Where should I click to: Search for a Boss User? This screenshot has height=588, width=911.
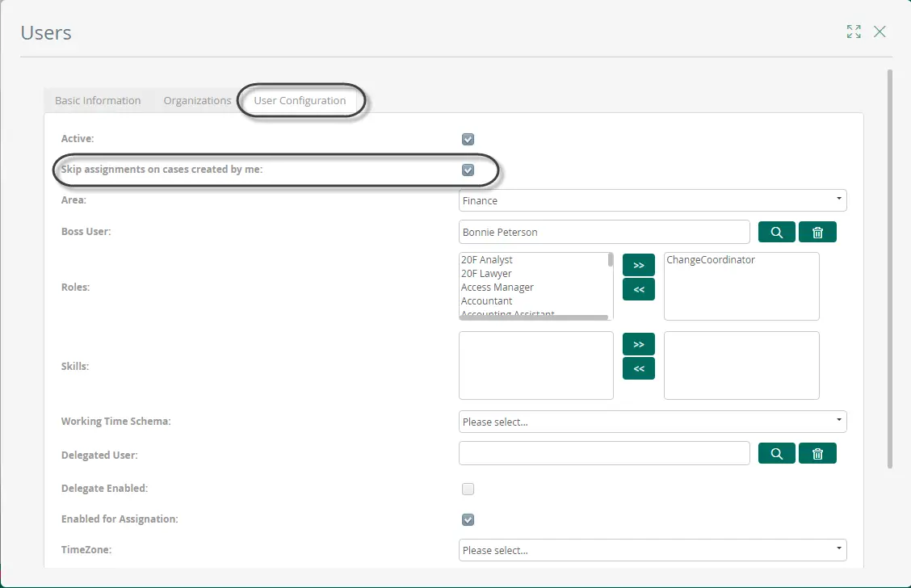point(776,232)
